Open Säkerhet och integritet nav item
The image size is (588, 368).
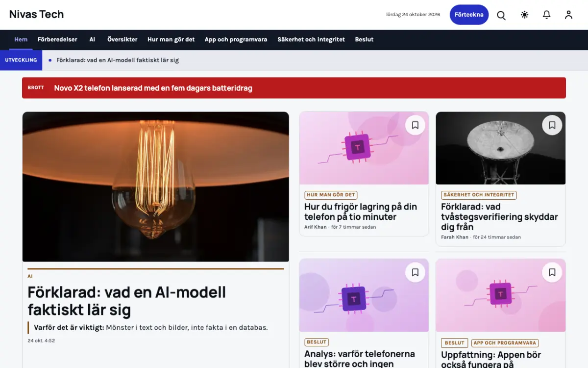pos(311,40)
